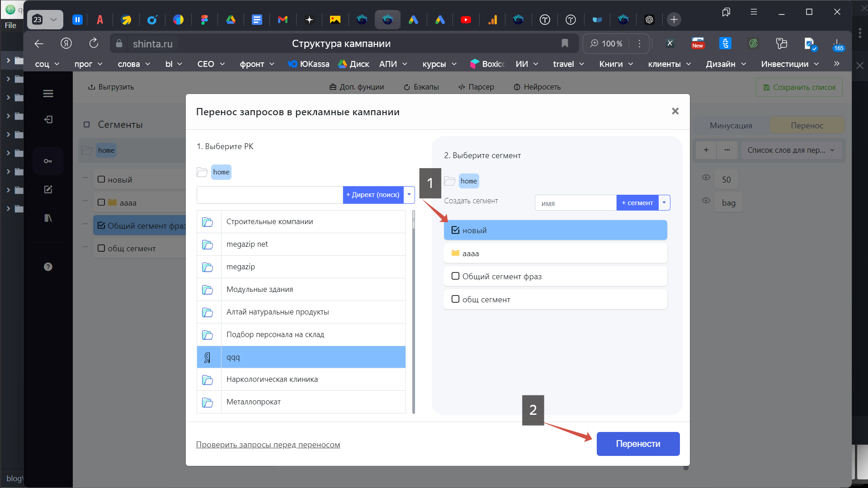Click the folder icon of Металлопрокат campaign
868x488 pixels.
(208, 402)
